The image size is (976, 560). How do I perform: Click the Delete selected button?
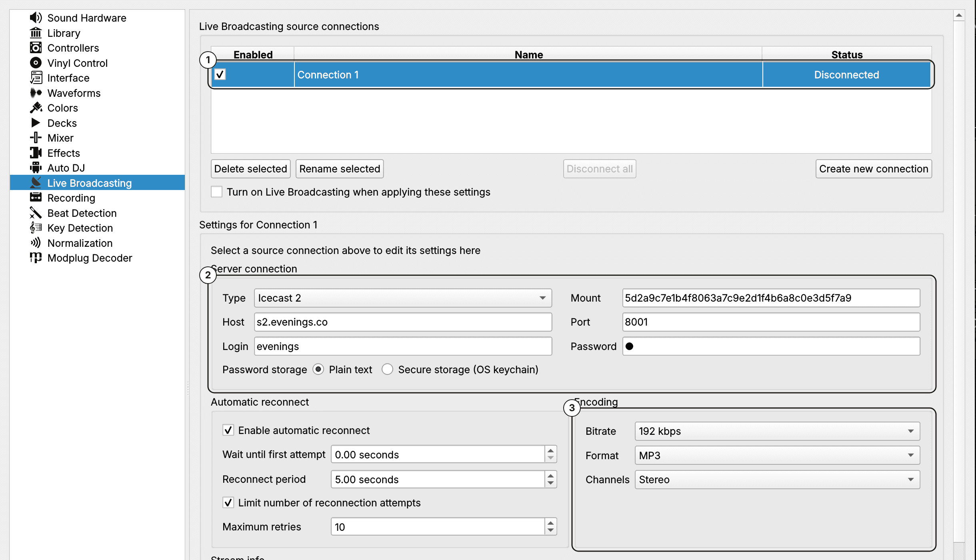[250, 169]
